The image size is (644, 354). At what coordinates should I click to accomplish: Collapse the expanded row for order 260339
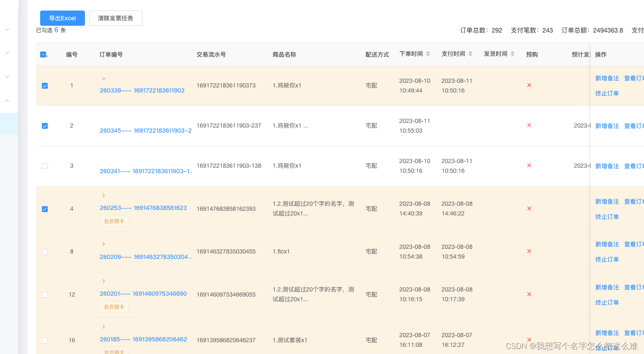[104, 78]
